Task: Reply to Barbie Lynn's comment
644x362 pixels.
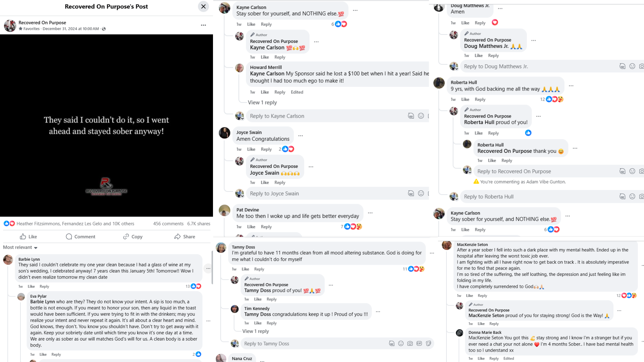Action: [x=44, y=286]
